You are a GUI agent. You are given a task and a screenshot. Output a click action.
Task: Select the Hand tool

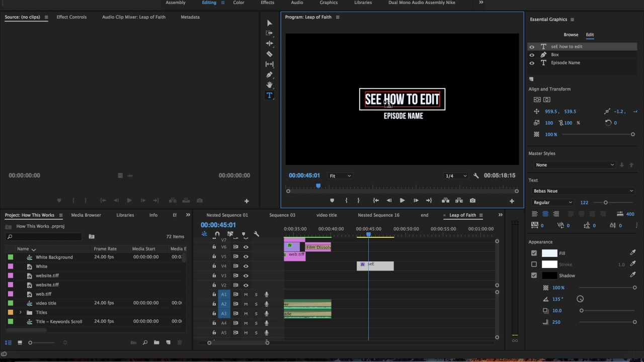click(x=269, y=85)
